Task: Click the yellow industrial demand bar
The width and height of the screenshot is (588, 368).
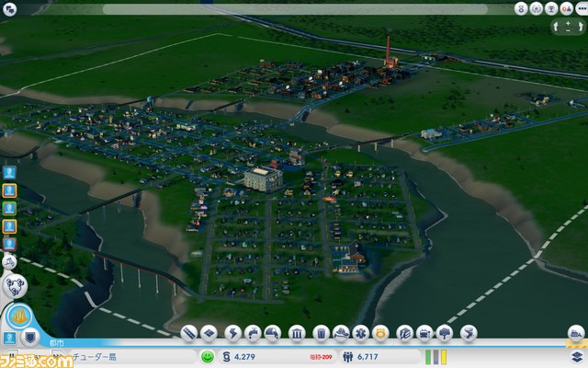Action: [444, 357]
